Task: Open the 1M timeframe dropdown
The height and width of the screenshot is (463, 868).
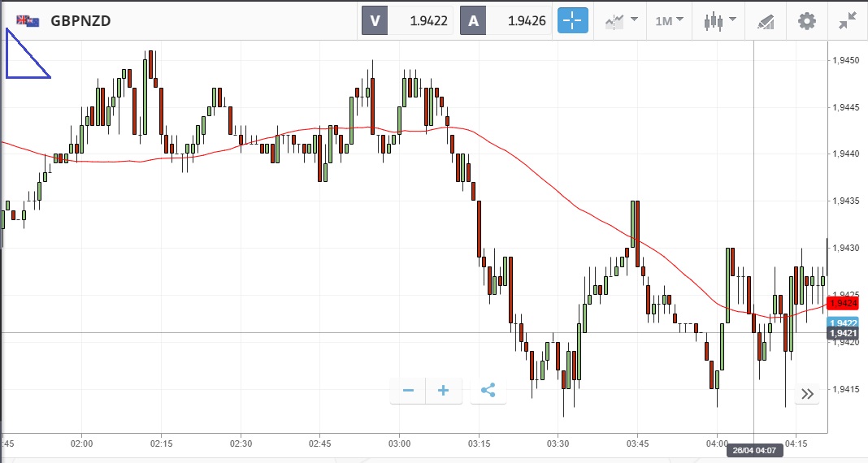Action: tap(670, 21)
